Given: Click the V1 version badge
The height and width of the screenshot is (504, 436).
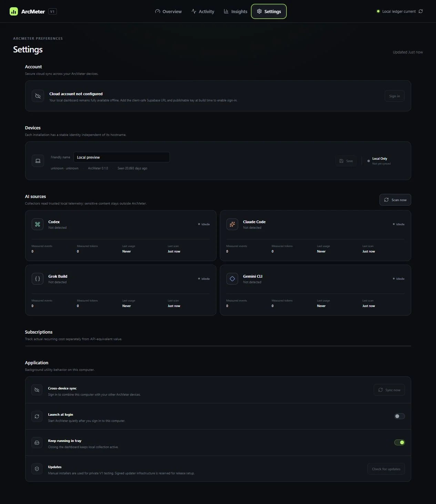Looking at the screenshot, I should pos(52,11).
